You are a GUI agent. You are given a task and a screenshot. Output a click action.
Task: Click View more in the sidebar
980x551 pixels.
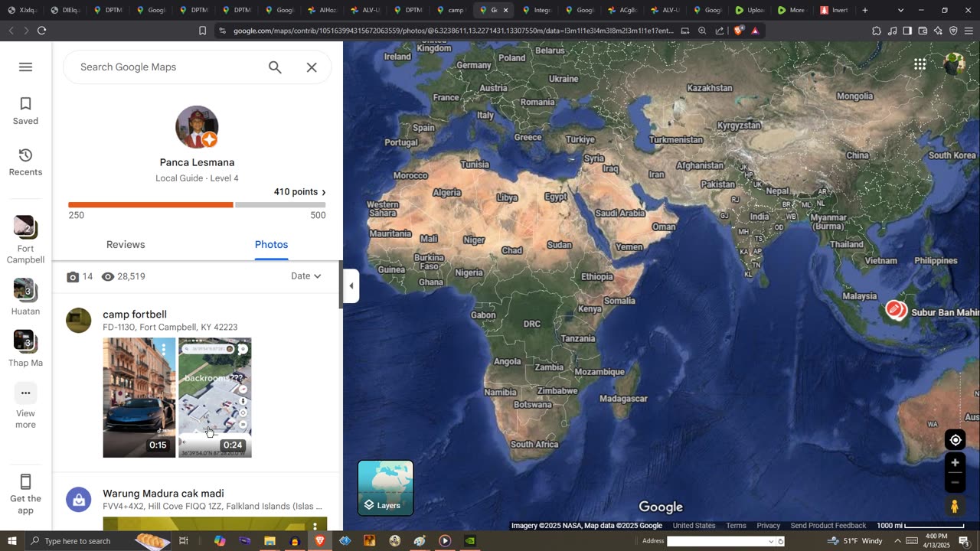click(25, 406)
